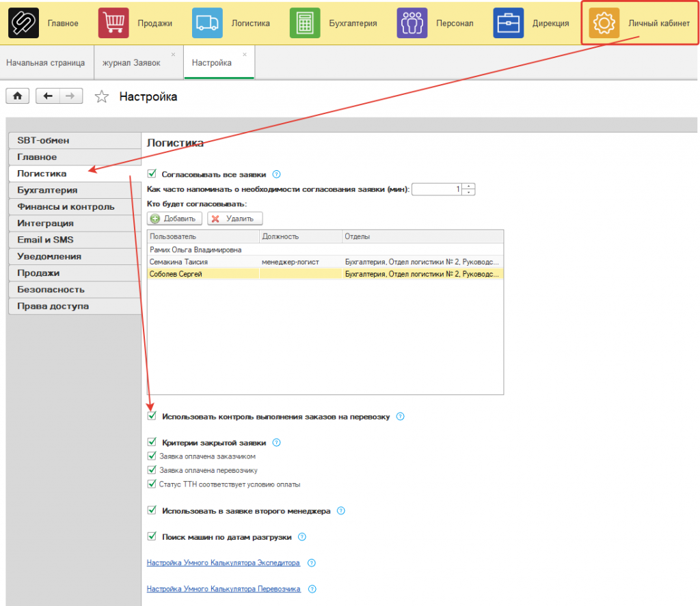The height and width of the screenshot is (606, 700).
Task: Decrease reminder minutes with down spinner
Action: pyautogui.click(x=468, y=193)
